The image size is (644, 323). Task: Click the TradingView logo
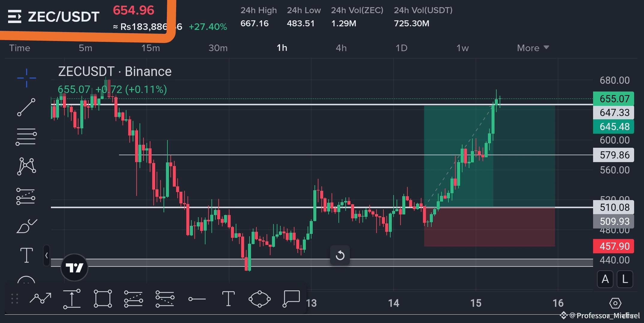coord(74,267)
